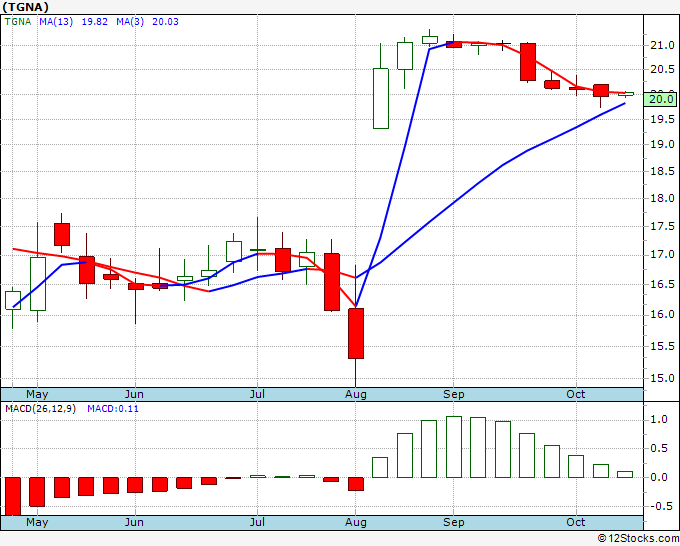This screenshot has width=680, height=546.
Task: Click Jul on the MACD time axis
Action: click(257, 523)
